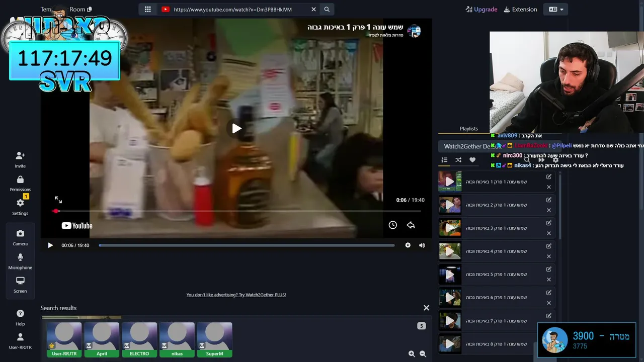Image resolution: width=644 pixels, height=362 pixels.
Task: Open the apps grid menu beside URL bar
Action: coord(147,9)
